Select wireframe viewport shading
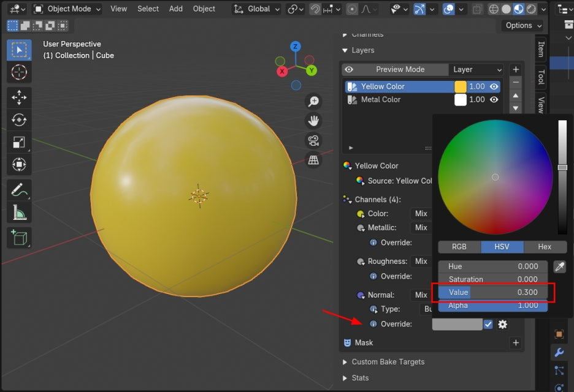Screen dimensions: 574x392 pyautogui.click(x=494, y=9)
